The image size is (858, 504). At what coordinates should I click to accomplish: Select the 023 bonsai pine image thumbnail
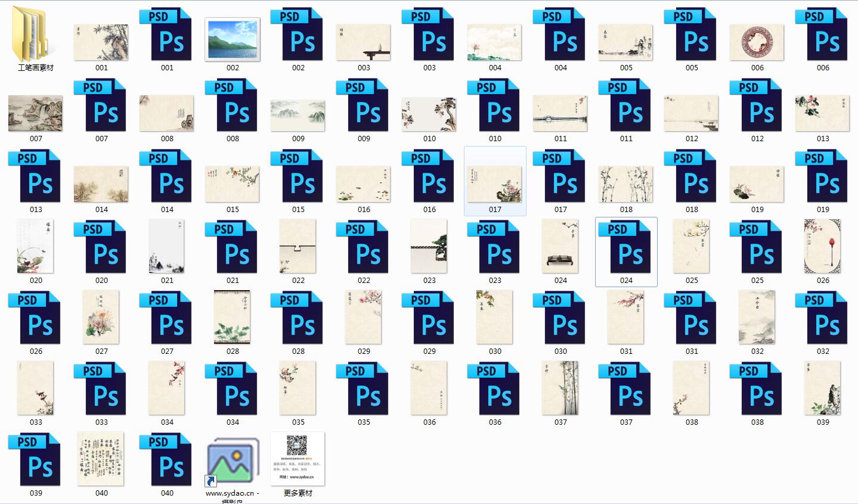pos(429,246)
